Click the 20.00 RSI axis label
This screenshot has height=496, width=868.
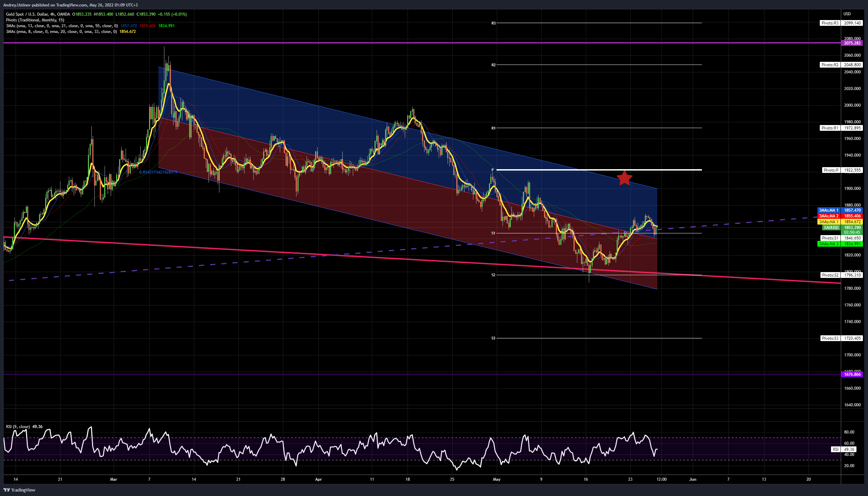849,466
